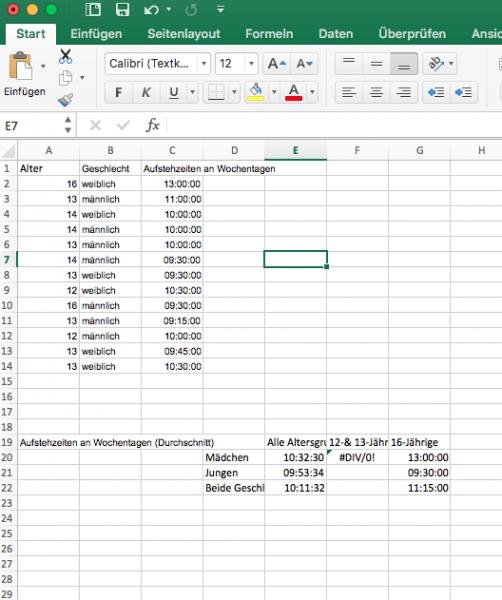Open the Formeln ribbon tab

[x=269, y=34]
